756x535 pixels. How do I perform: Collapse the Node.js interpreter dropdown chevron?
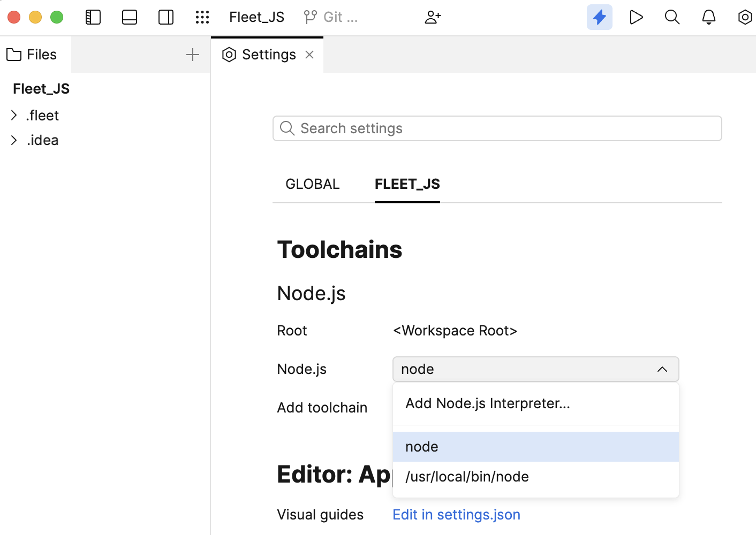tap(662, 369)
